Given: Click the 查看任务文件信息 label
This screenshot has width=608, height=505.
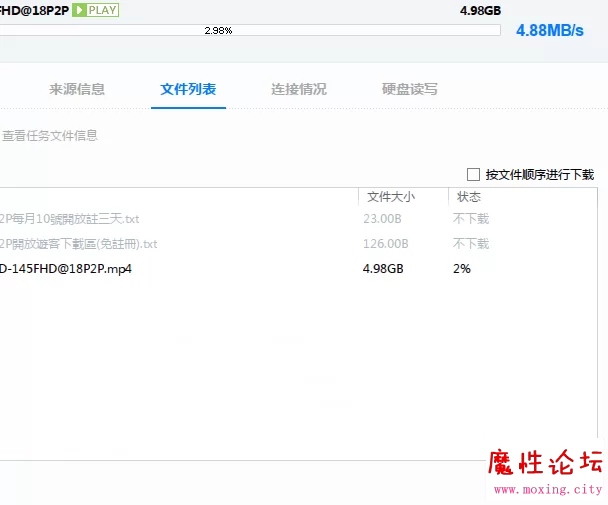Looking at the screenshot, I should (50, 136).
